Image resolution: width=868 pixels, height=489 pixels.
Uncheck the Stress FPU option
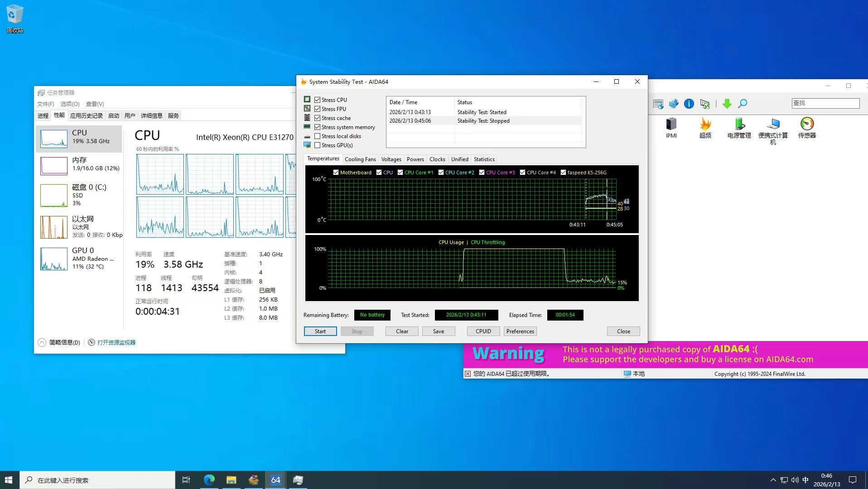[318, 109]
